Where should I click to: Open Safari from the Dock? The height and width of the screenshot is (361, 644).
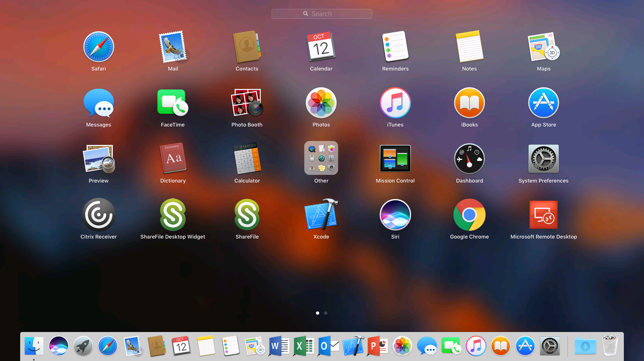click(108, 346)
